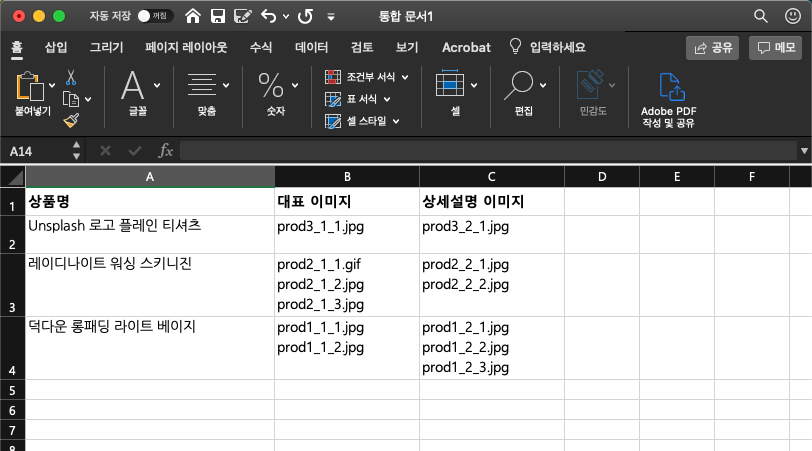812x451 pixels.
Task: Click the Insert Function fx icon
Action: coord(166,150)
